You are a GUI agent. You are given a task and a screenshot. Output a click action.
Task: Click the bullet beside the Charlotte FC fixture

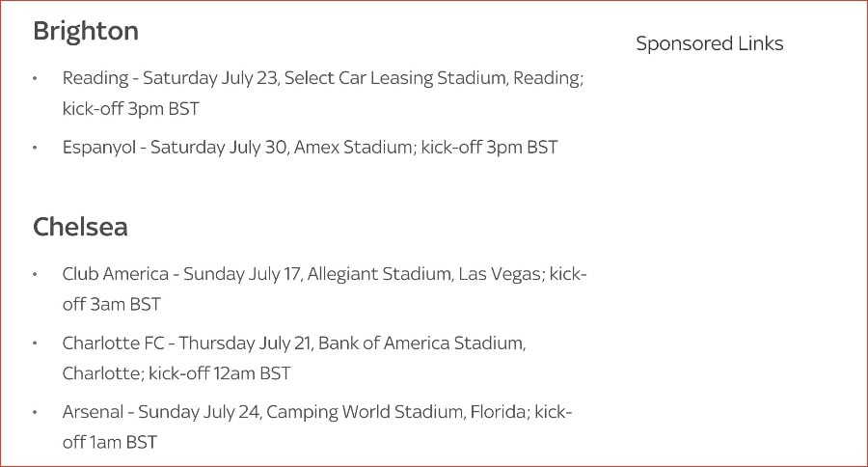tap(36, 343)
